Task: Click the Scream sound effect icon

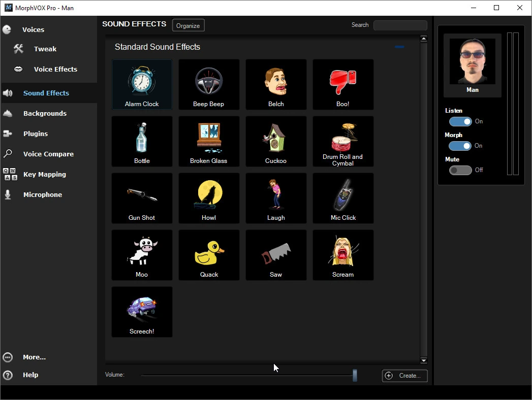Action: 343,255
